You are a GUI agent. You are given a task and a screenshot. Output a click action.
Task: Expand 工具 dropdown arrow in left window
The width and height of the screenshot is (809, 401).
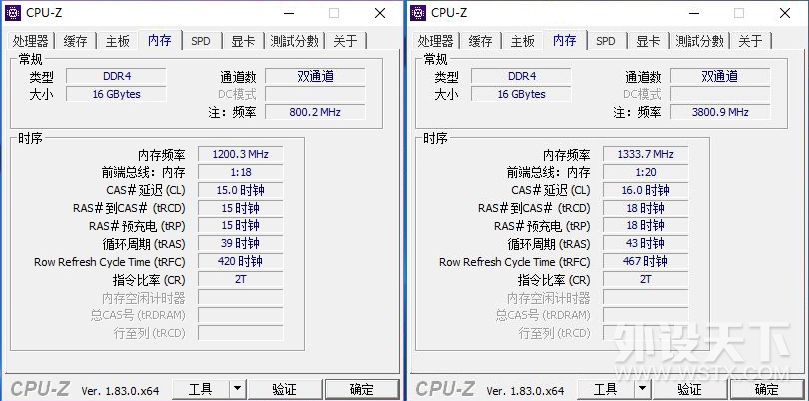pyautogui.click(x=237, y=390)
